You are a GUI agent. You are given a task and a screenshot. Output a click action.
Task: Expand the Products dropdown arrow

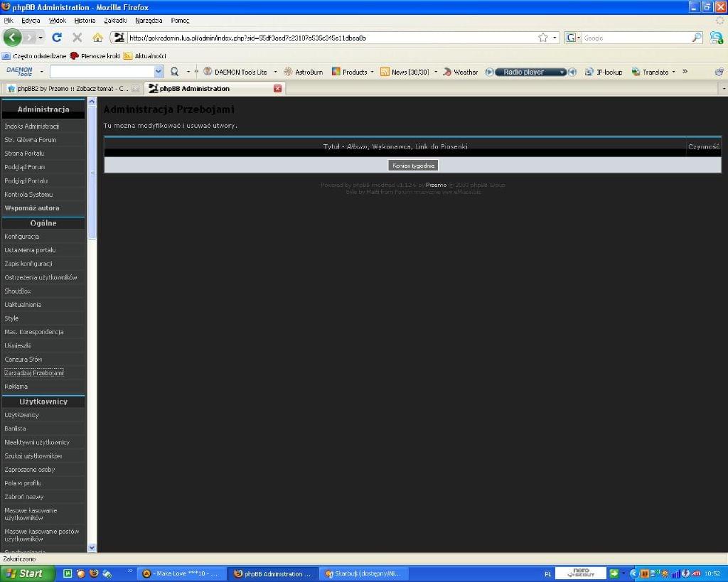click(372, 72)
